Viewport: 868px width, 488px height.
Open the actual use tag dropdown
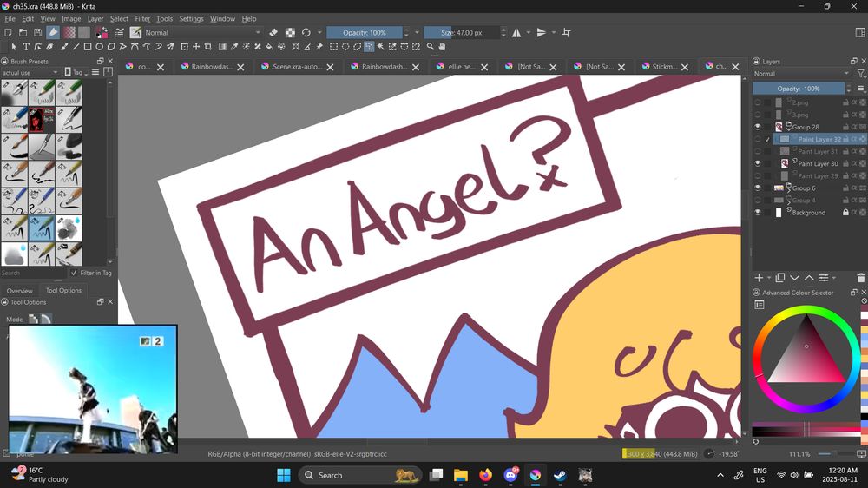coord(30,73)
